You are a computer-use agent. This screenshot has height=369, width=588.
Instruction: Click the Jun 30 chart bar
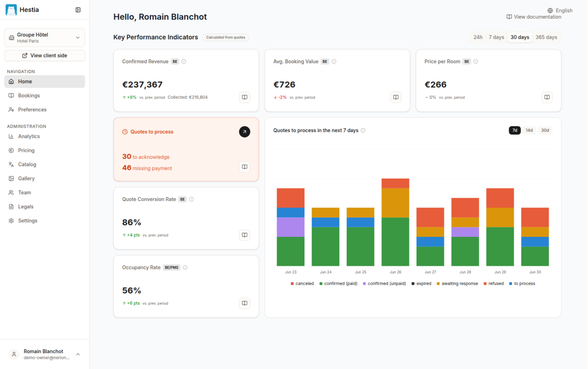coord(535,237)
